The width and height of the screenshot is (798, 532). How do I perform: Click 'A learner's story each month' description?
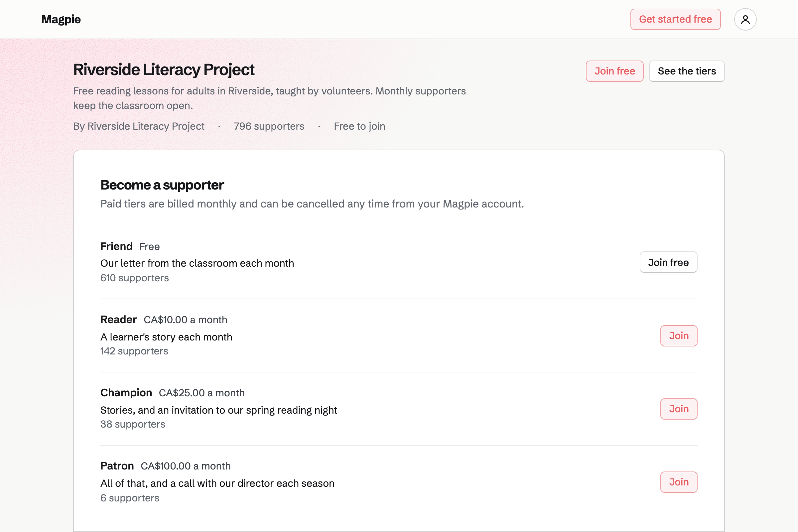[166, 337]
